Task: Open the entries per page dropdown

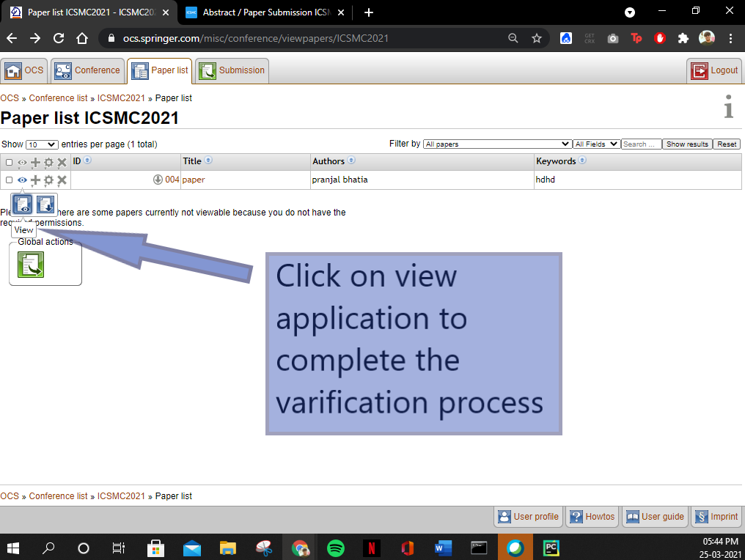Action: [x=42, y=145]
